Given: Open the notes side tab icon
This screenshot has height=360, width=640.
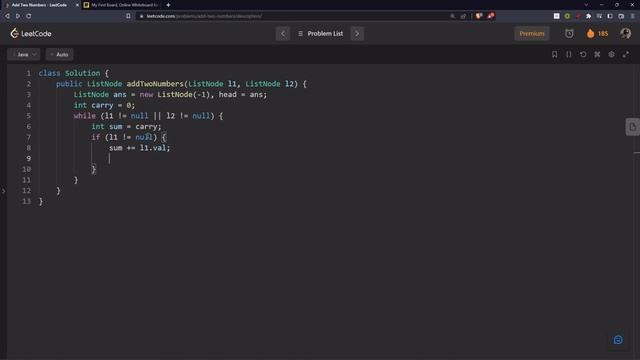Looking at the screenshot, I should coord(633,127).
